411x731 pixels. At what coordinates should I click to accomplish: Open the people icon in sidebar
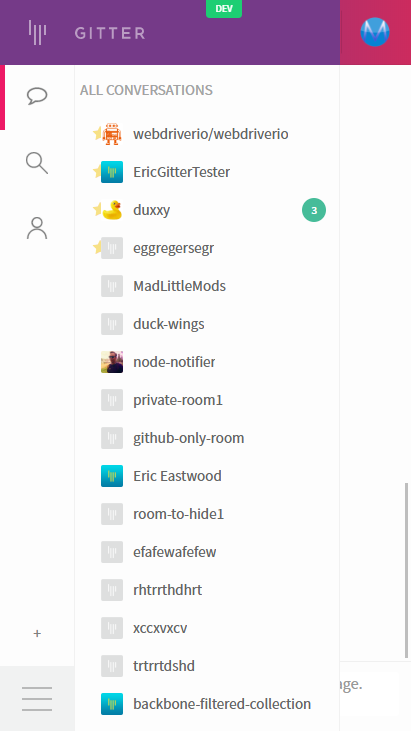point(37,228)
